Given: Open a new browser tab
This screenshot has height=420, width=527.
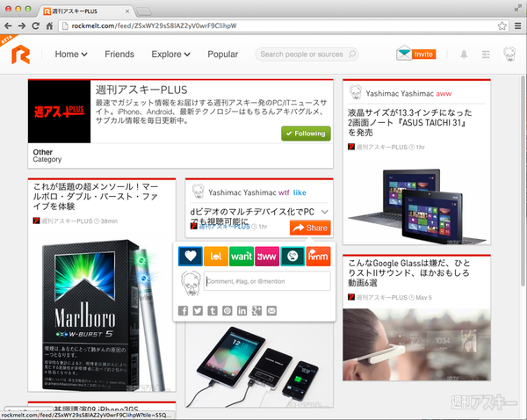Looking at the screenshot, I should tap(144, 11).
